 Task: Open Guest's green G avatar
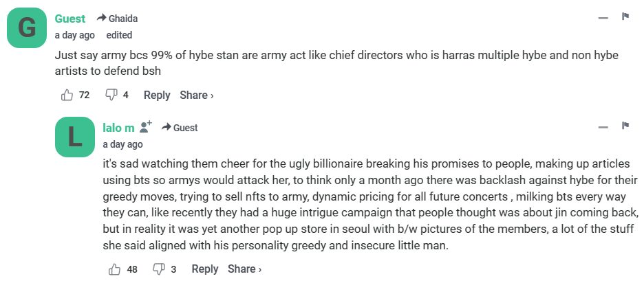click(x=26, y=29)
